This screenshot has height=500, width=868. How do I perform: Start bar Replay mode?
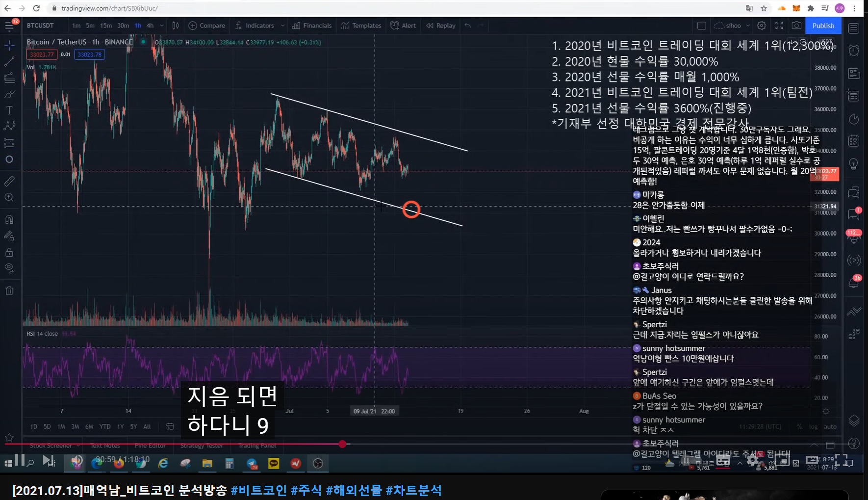click(441, 26)
